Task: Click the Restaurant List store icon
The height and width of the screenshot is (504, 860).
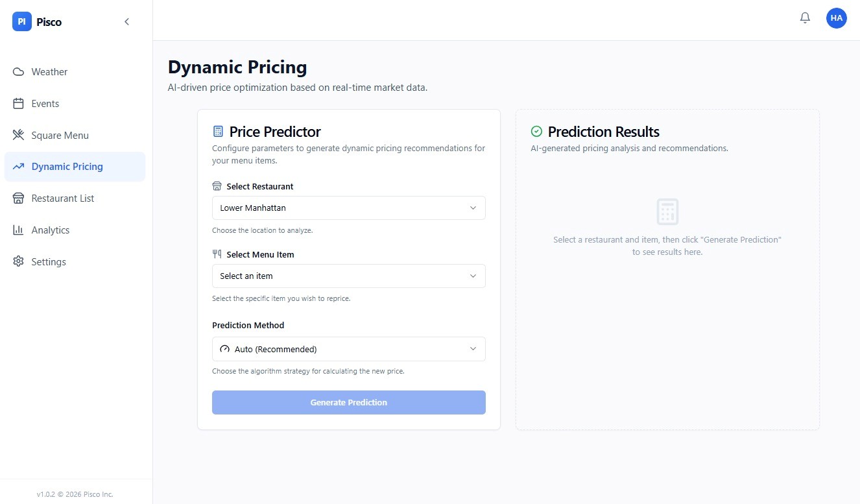Action: 18,198
